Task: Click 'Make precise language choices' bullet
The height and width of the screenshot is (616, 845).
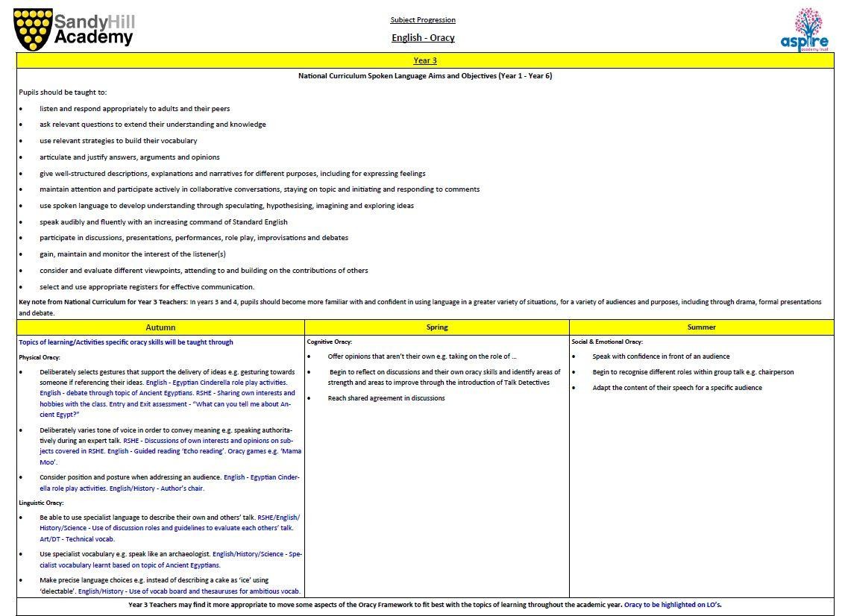Action: click(170, 586)
